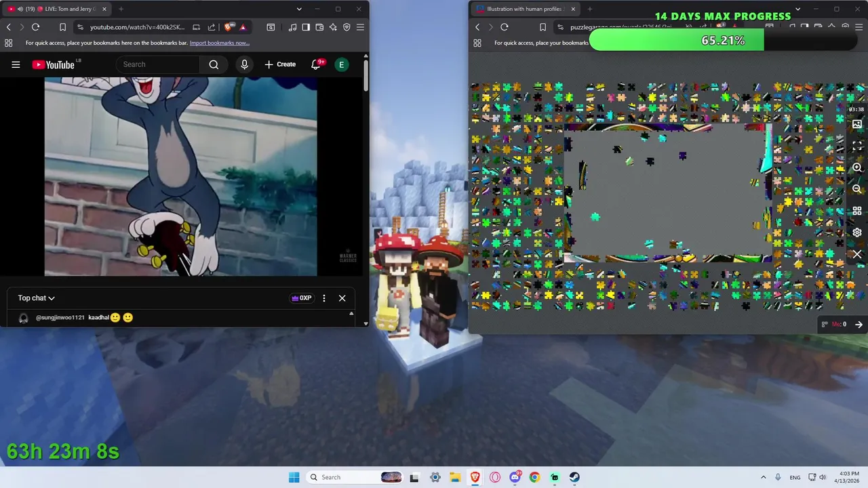
Task: Go back in puzzle browser window
Action: [x=477, y=27]
